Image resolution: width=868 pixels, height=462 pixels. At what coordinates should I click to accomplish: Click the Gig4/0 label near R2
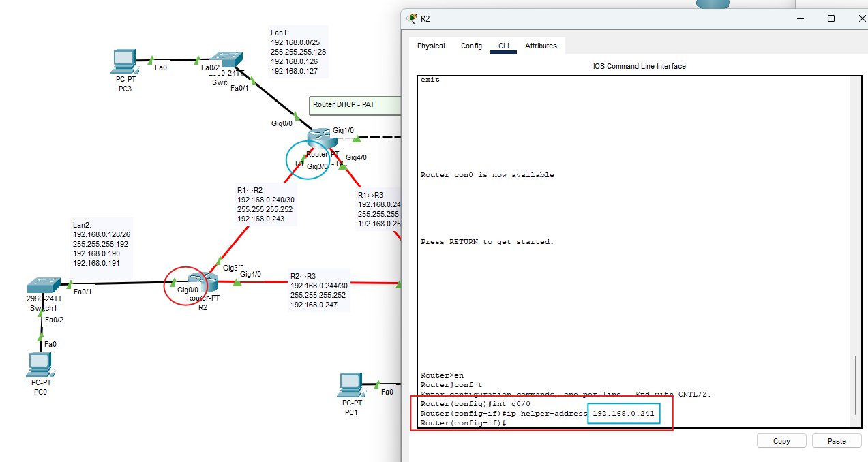250,274
